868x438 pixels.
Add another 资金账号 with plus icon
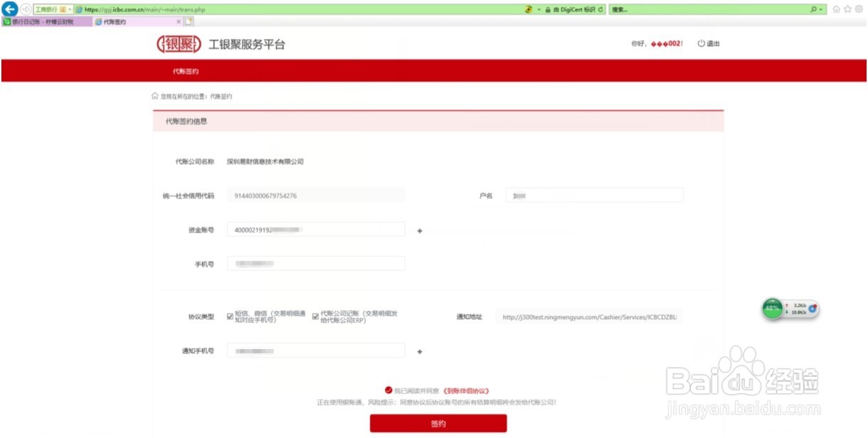(420, 230)
